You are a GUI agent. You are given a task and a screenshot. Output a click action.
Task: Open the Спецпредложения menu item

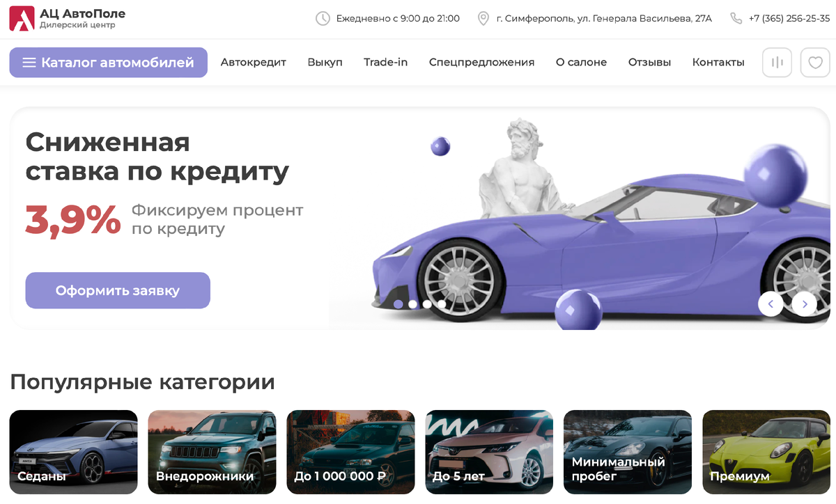(x=481, y=63)
